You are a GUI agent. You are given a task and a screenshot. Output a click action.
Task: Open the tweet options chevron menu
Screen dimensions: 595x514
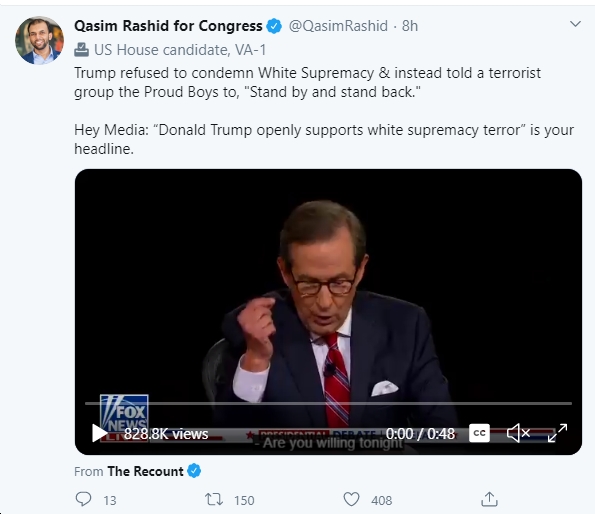(575, 24)
